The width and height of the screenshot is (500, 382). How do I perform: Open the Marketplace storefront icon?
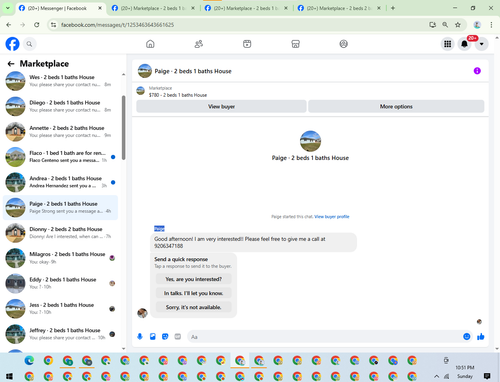pos(295,44)
